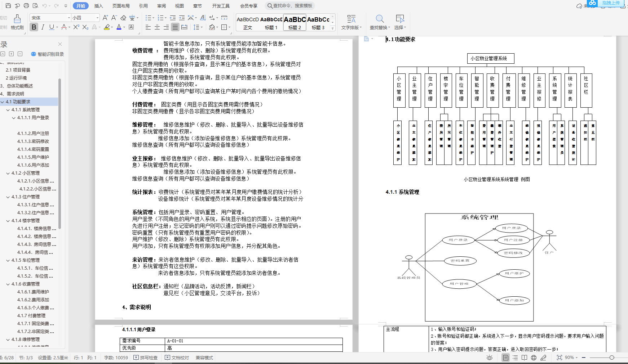Image resolution: width=628 pixels, height=364 pixels.
Task: Toggle Italic formatting
Action: [x=43, y=27]
